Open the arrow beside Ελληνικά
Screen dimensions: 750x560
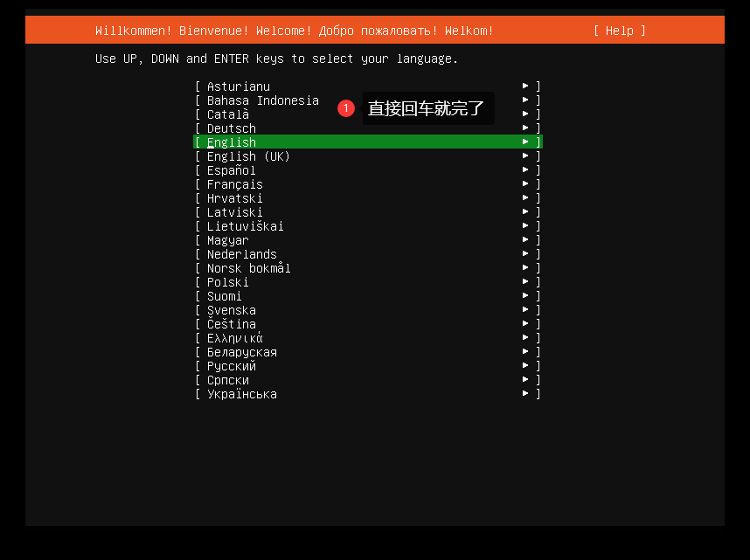525,337
